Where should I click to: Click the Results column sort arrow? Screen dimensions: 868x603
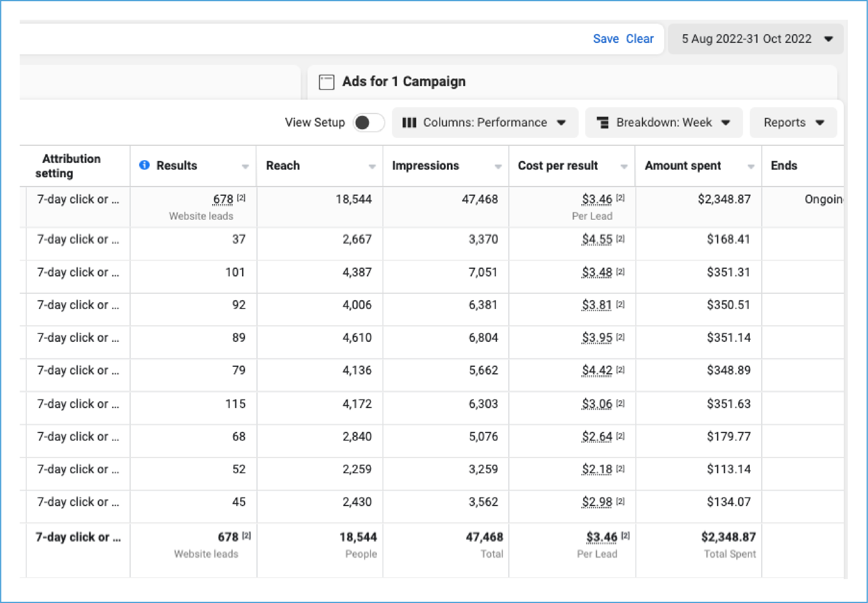point(245,167)
